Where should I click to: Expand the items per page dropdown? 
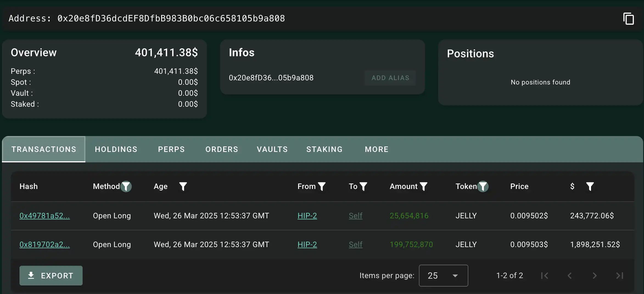pyautogui.click(x=443, y=276)
